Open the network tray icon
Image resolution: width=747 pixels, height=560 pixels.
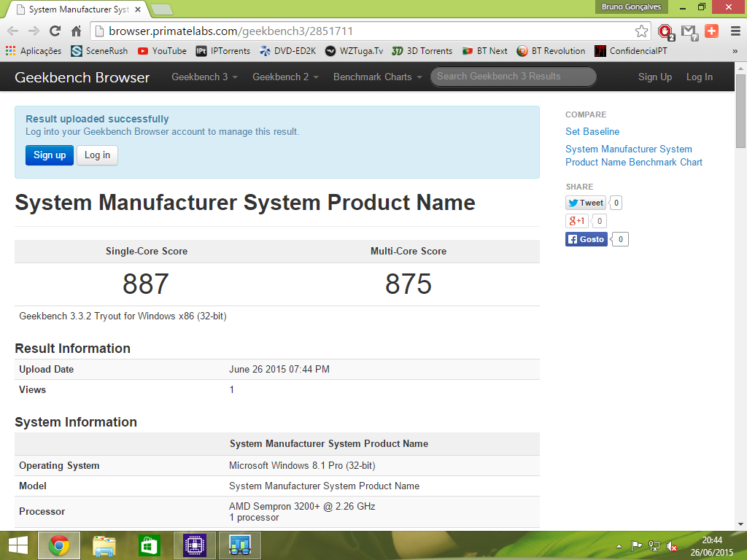[x=654, y=546]
